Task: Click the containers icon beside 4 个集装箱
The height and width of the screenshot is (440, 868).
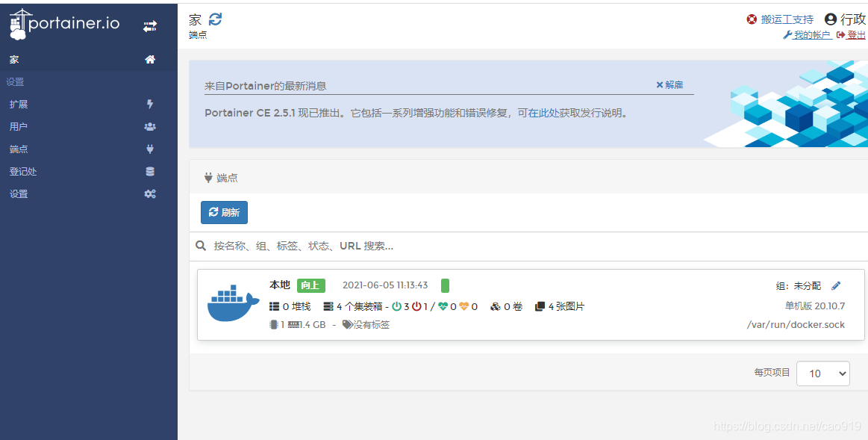Action: click(329, 306)
